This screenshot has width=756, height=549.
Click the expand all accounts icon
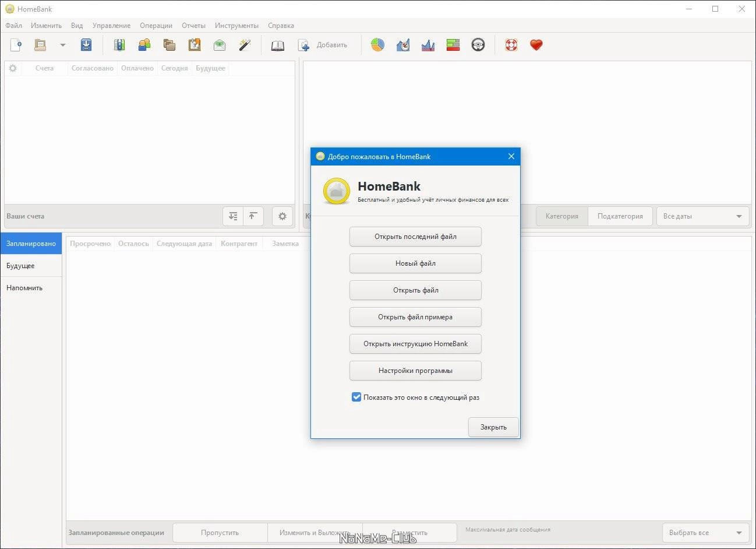[x=233, y=216]
